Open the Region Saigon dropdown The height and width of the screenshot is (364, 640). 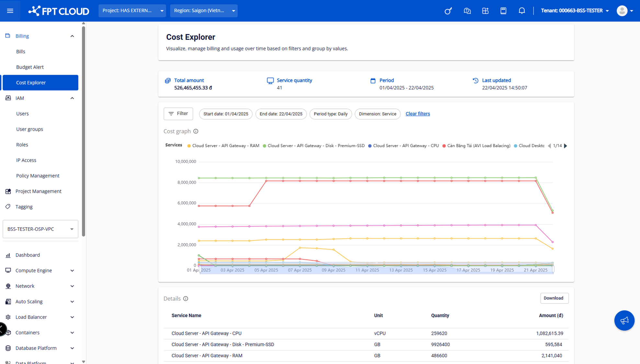point(204,11)
